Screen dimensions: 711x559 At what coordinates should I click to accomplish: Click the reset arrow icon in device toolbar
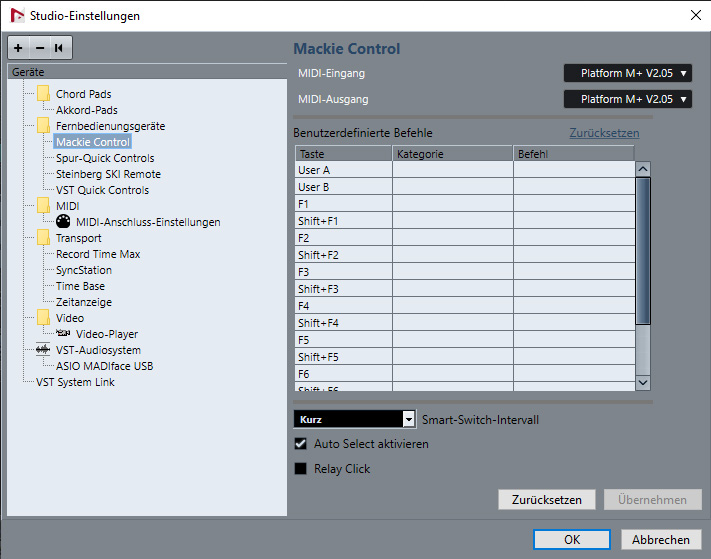click(60, 48)
